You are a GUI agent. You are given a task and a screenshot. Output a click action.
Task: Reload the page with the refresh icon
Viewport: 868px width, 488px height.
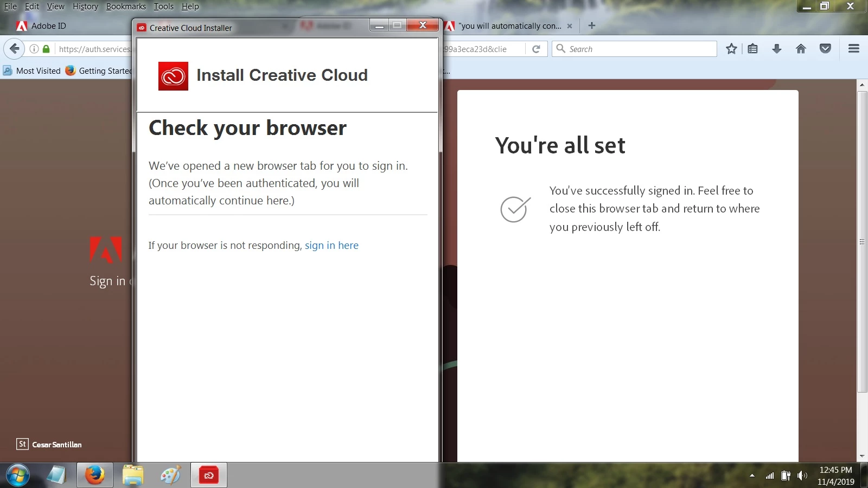tap(536, 49)
